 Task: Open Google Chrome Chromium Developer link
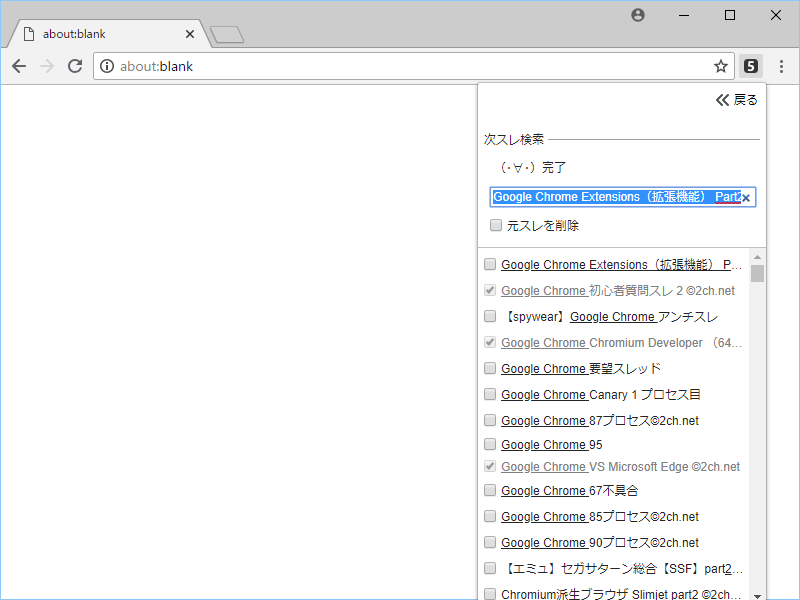coord(621,343)
